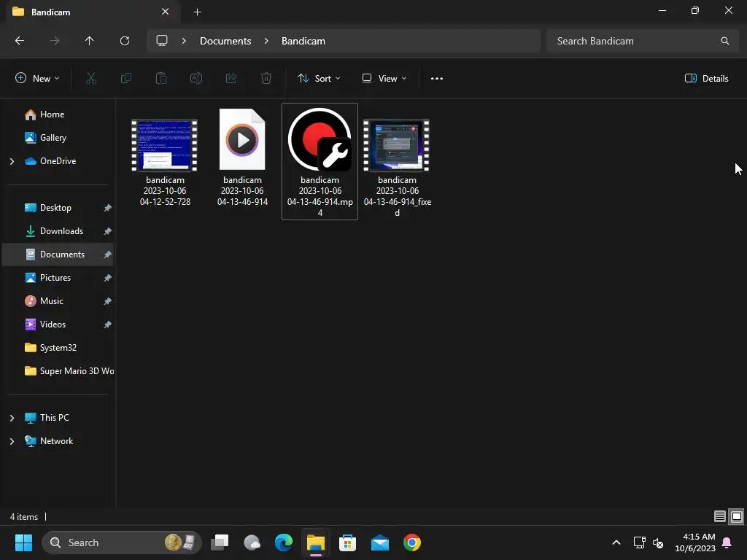Viewport: 747px width, 560px height.
Task: Open the View dropdown menu
Action: (384, 79)
